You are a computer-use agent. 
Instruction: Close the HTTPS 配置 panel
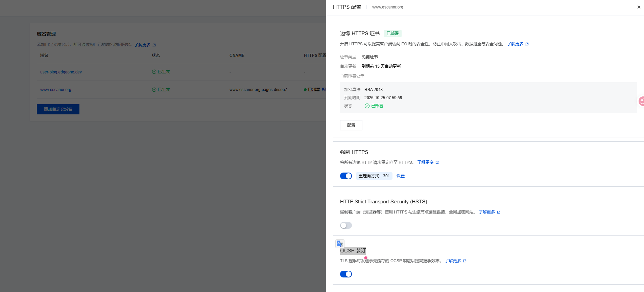tap(639, 7)
